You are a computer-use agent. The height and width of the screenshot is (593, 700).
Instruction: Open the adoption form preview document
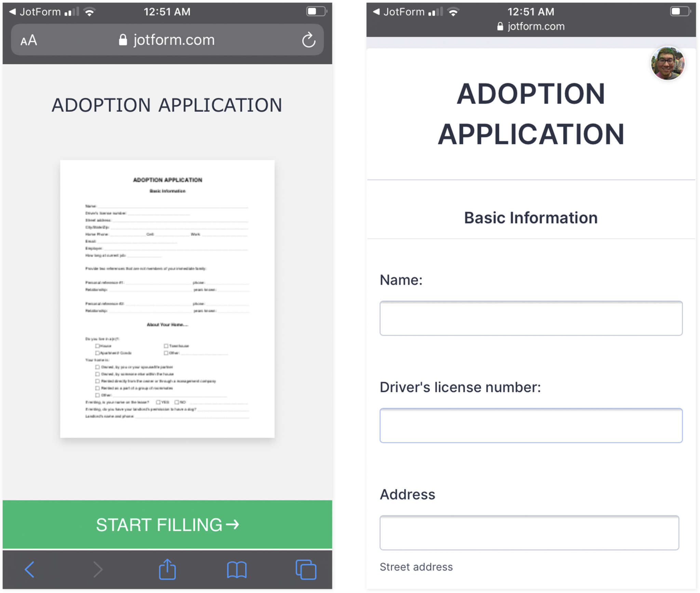pyautogui.click(x=167, y=299)
